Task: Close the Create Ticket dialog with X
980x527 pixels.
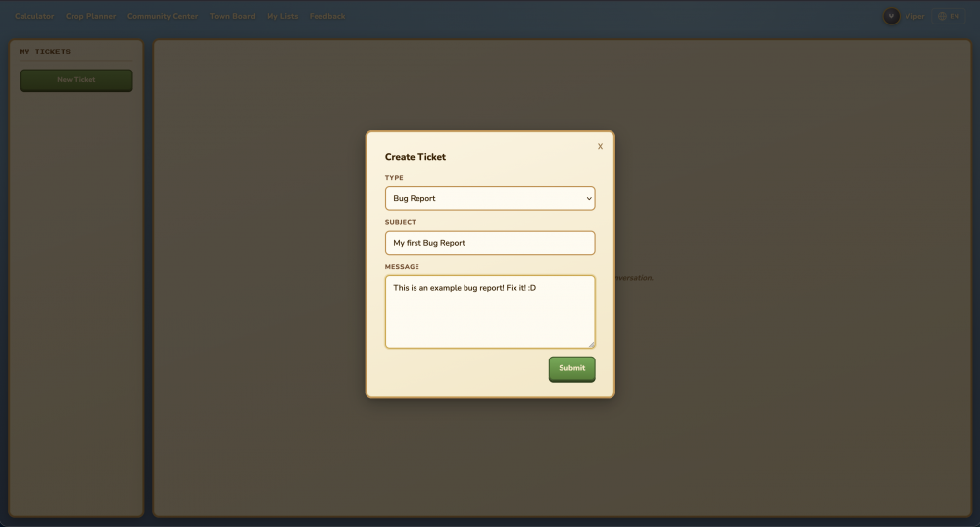Action: tap(600, 146)
